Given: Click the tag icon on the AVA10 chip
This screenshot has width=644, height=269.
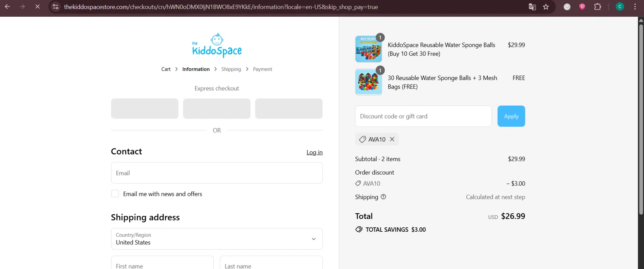Looking at the screenshot, I should (x=362, y=139).
